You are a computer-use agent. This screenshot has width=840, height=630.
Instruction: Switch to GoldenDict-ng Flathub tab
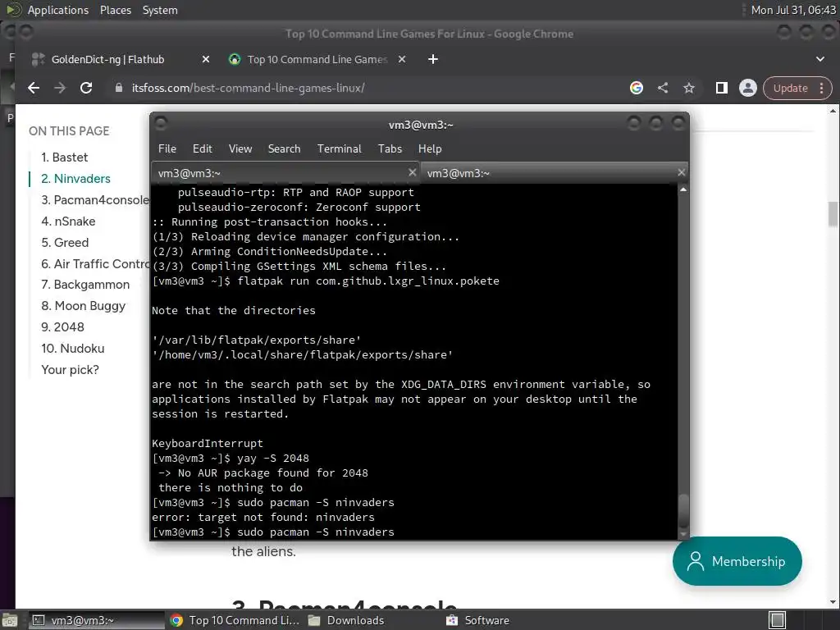pyautogui.click(x=107, y=59)
